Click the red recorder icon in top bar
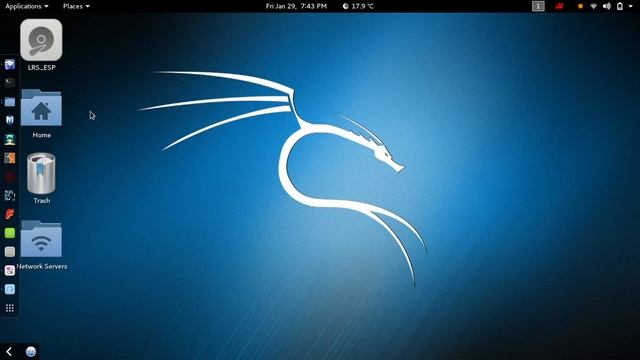Screen dimensions: 640x360 559,6
